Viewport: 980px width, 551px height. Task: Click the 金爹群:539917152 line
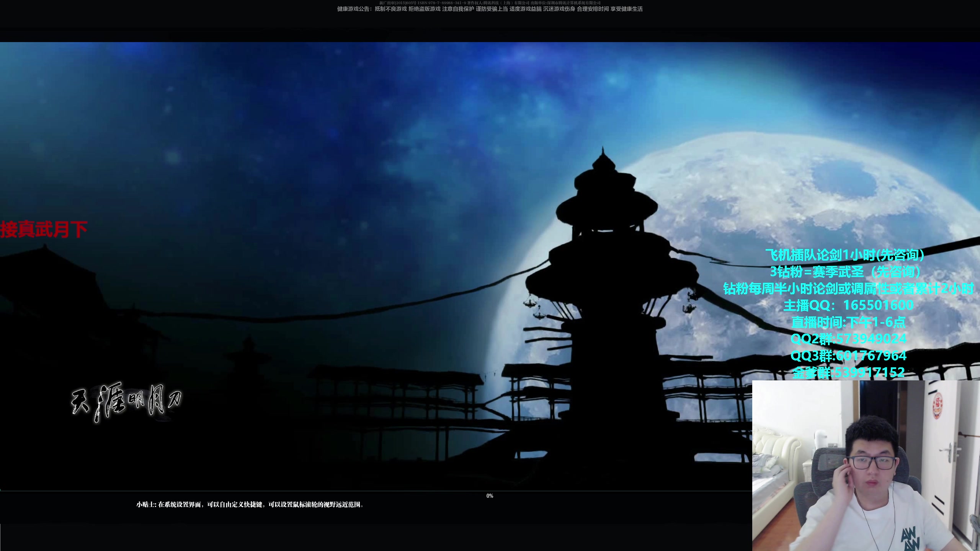(x=848, y=372)
